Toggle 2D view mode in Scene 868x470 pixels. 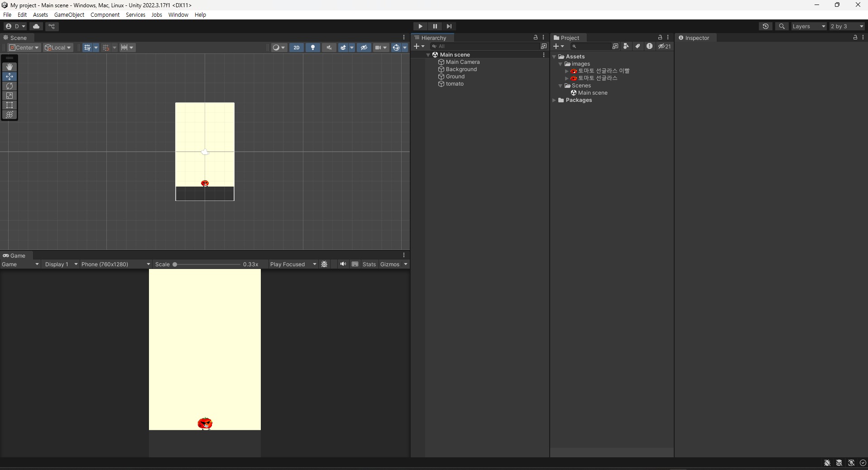coord(297,48)
